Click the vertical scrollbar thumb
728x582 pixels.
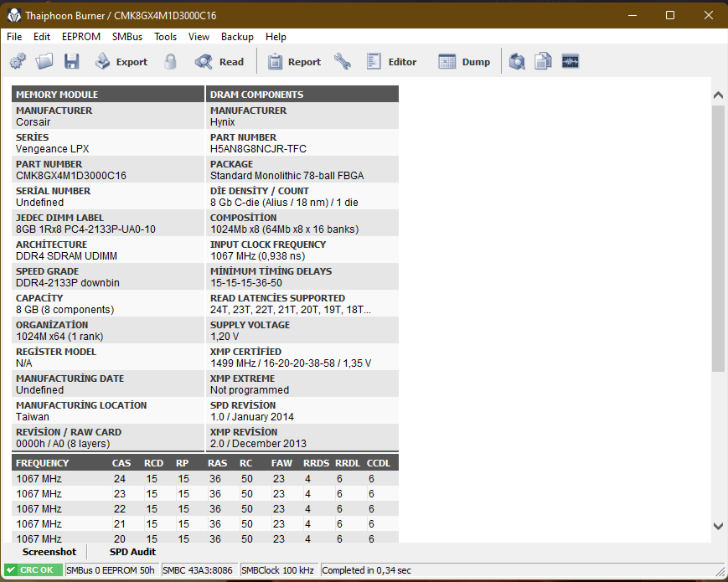(718, 238)
